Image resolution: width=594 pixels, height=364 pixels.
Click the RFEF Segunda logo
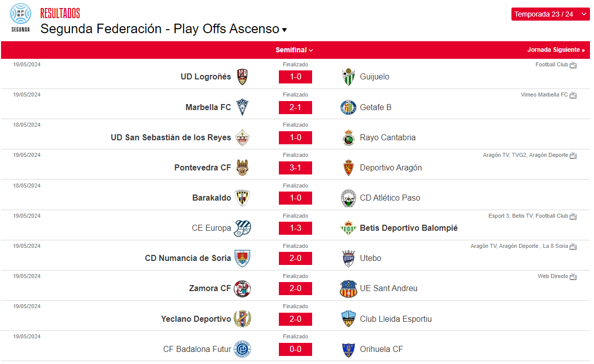(21, 18)
